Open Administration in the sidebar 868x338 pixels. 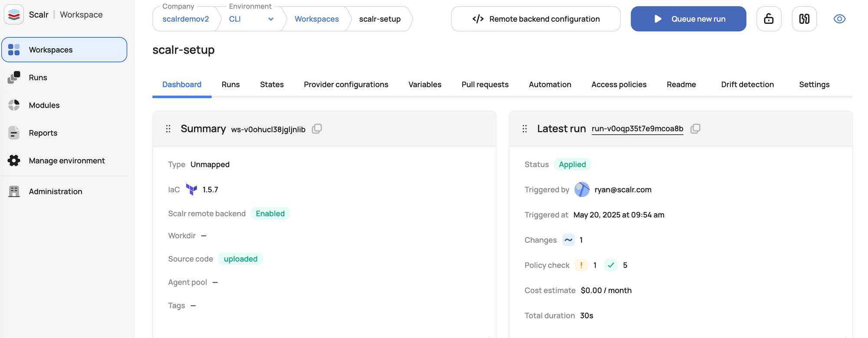pyautogui.click(x=64, y=191)
